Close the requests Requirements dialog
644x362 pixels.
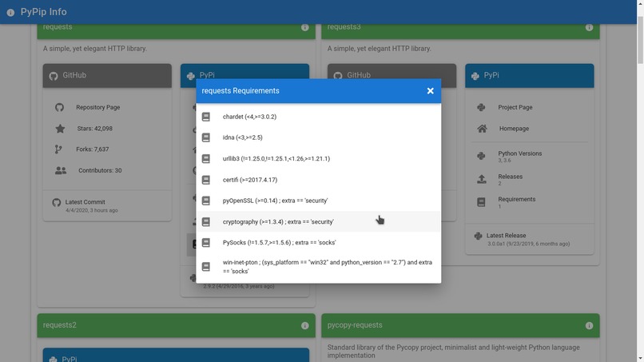tap(430, 91)
